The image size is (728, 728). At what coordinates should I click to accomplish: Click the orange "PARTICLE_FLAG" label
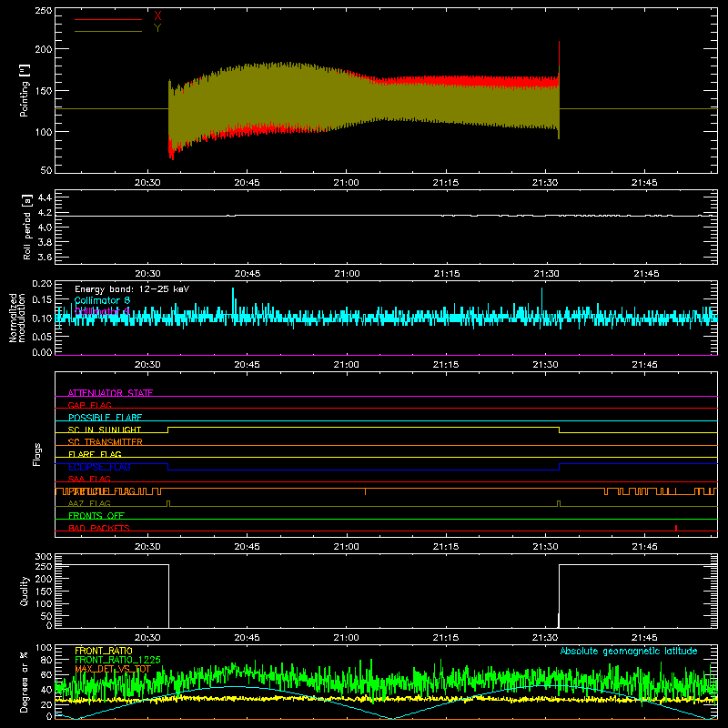[x=102, y=491]
